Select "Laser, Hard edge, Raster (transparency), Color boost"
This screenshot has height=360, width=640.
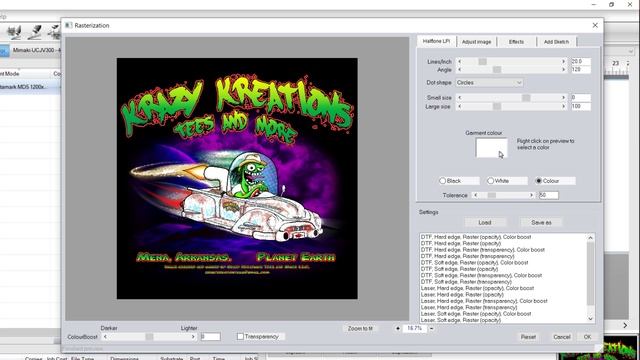pyautogui.click(x=484, y=301)
